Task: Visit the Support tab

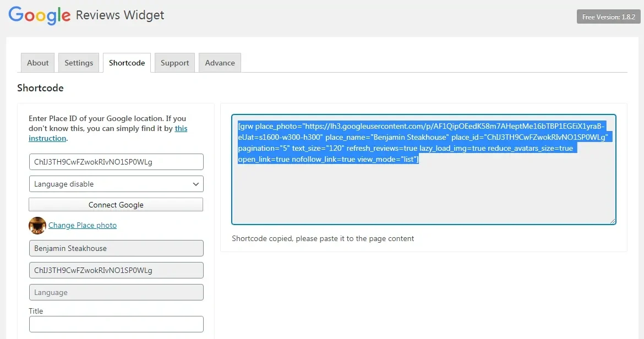Action: (x=174, y=62)
